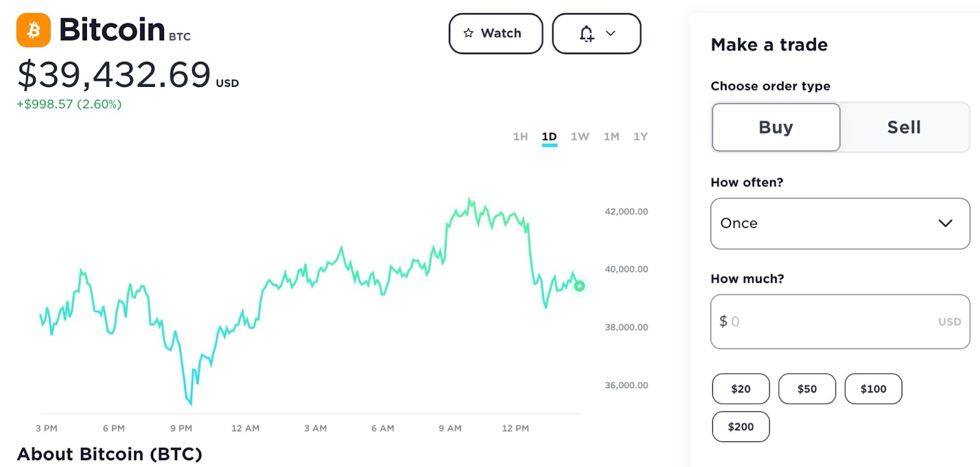
Task: Click the star icon in Watch button
Action: coord(469,33)
